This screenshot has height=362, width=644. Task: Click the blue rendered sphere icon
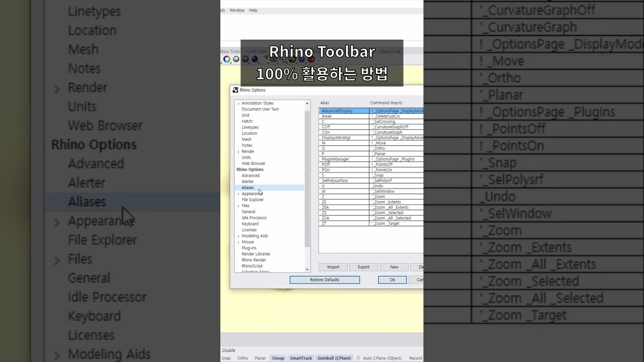tap(255, 59)
